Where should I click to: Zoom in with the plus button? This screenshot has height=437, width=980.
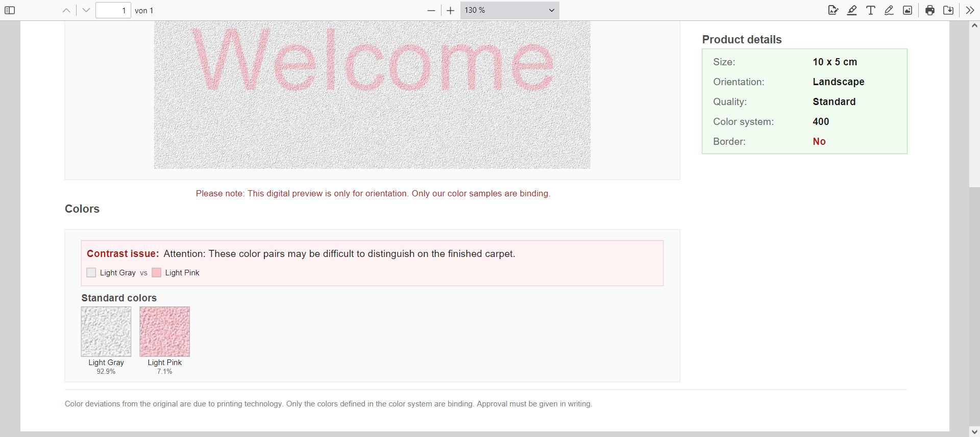(450, 10)
